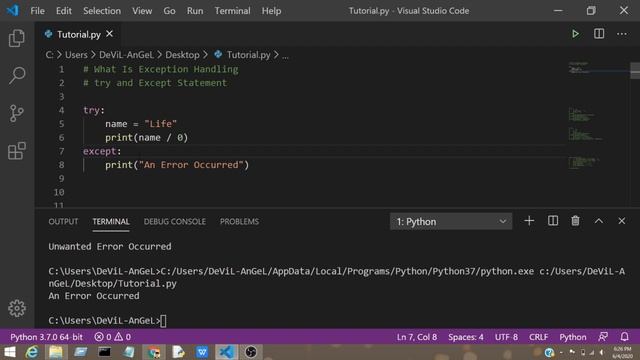Image resolution: width=640 pixels, height=360 pixels.
Task: Open editor More Actions ellipsis menu
Action: [x=622, y=34]
